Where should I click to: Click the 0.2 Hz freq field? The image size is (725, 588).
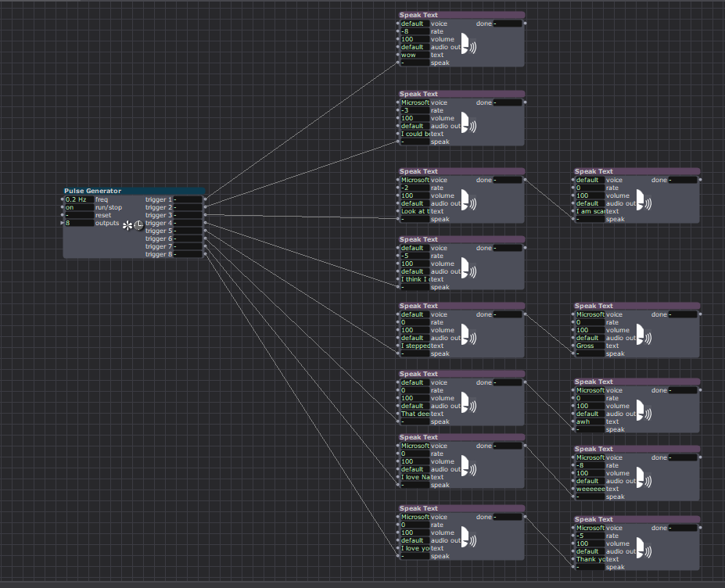[78, 199]
